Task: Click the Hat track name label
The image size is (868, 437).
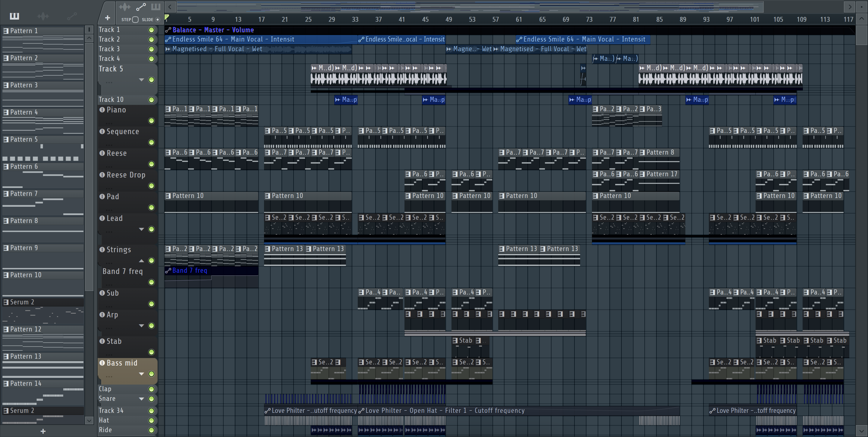Action: pos(104,420)
